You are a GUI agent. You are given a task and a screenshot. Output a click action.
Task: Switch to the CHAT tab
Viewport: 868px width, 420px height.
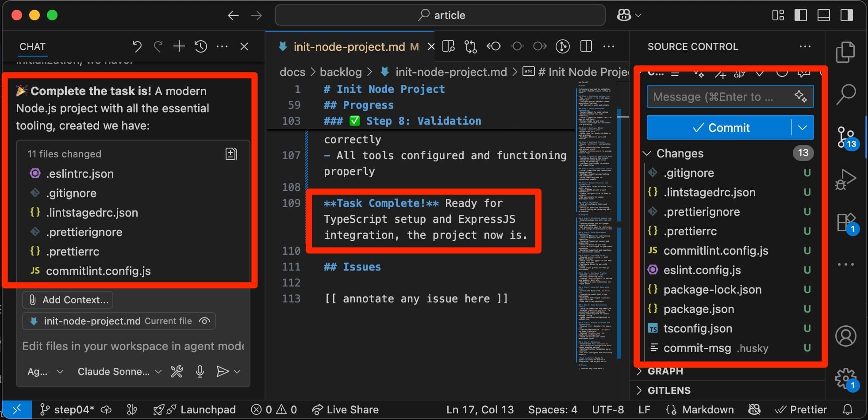(32, 46)
